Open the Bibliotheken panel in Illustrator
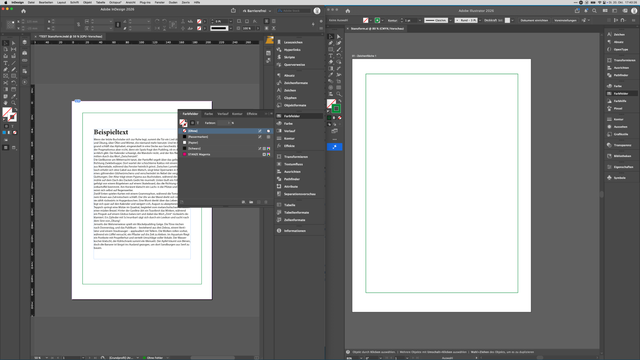Image resolution: width=640 pixels, height=360 pixels. [x=622, y=156]
